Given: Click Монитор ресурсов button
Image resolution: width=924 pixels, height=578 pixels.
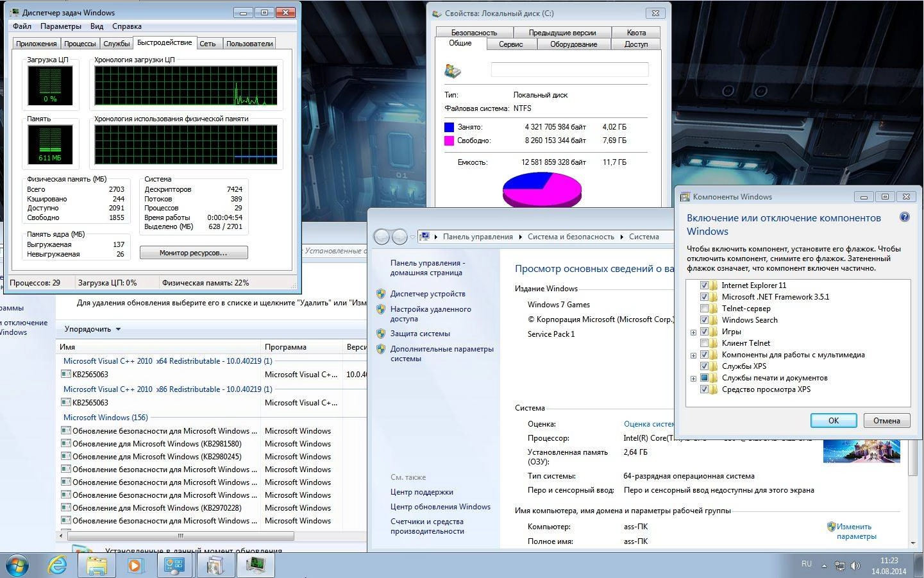Looking at the screenshot, I should (x=193, y=253).
